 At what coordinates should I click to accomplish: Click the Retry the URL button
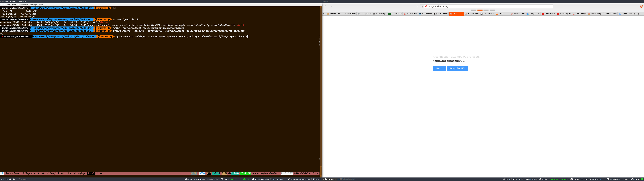(457, 69)
